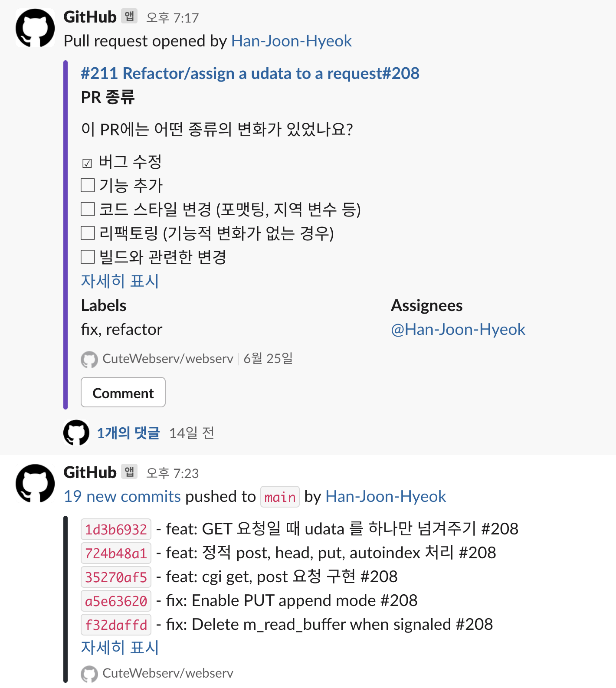Viewport: 616px width, 688px height.
Task: Click the app badge next to 7:17 timestamp
Action: 129,16
